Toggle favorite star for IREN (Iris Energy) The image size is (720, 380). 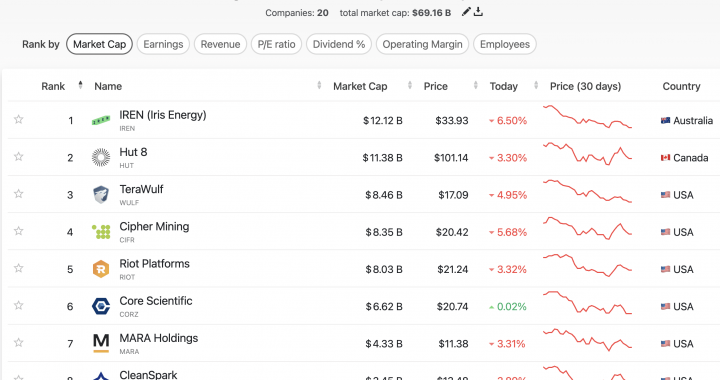pos(18,119)
